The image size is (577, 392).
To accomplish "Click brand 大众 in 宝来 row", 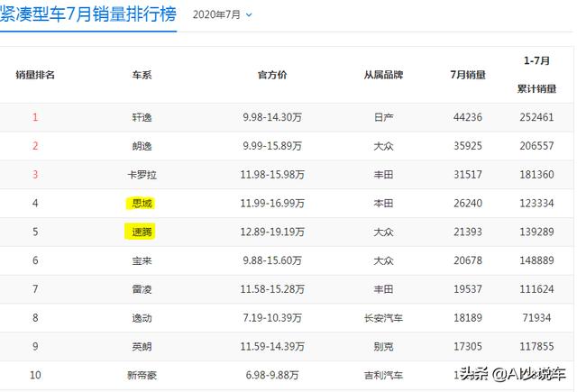I will [x=383, y=260].
